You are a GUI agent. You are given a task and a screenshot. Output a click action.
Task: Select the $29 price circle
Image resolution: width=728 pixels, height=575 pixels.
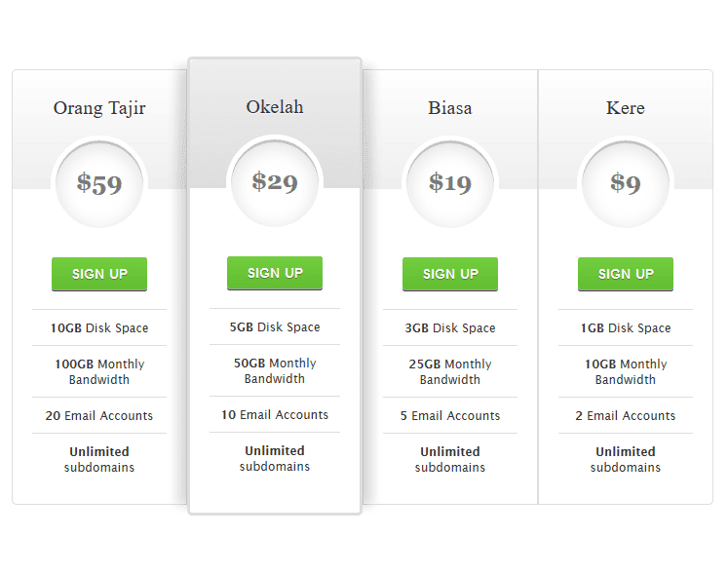click(275, 183)
